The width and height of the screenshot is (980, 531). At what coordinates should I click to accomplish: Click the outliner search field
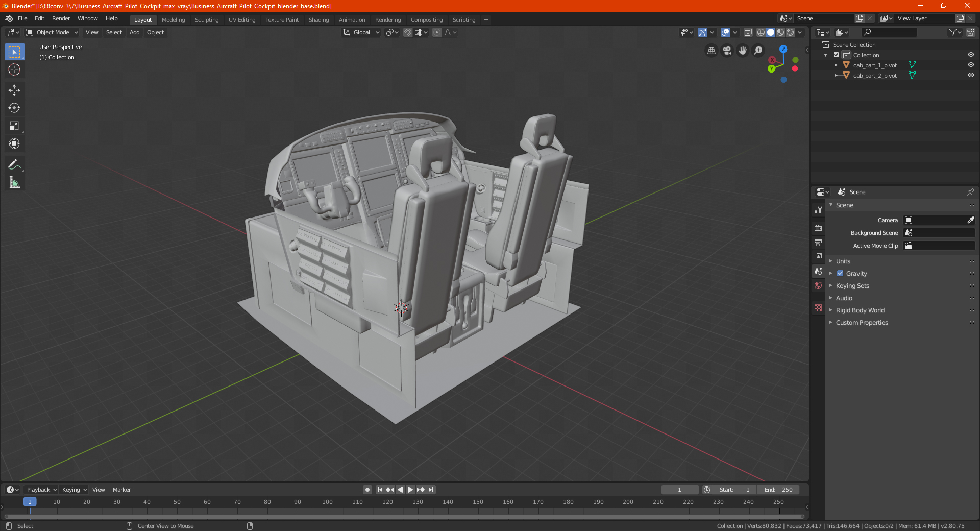[x=889, y=32]
